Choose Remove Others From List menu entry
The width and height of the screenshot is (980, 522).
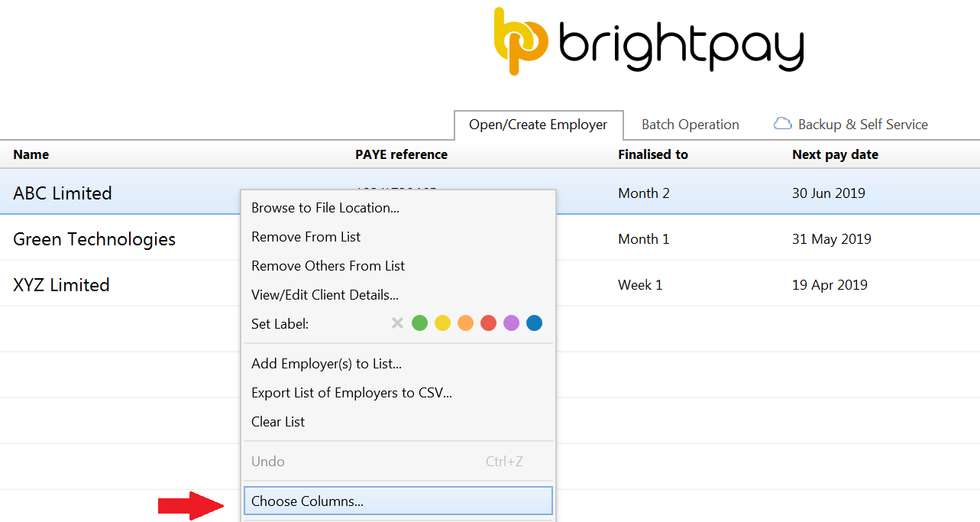coord(399,266)
